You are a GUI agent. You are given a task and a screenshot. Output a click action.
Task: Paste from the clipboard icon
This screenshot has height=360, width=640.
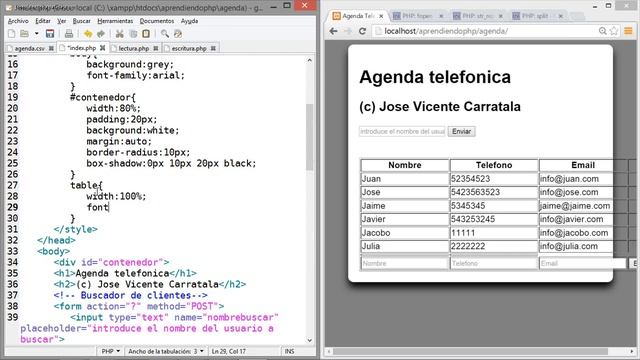click(146, 34)
